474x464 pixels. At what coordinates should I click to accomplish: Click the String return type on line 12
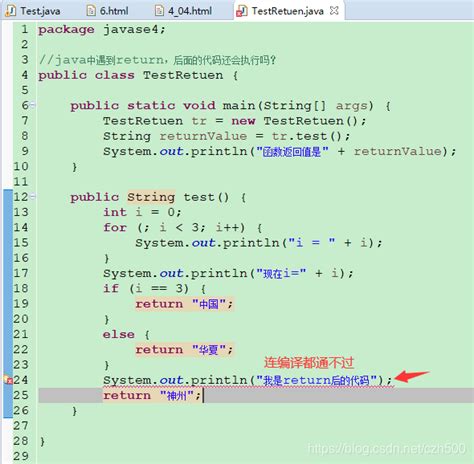tap(151, 197)
